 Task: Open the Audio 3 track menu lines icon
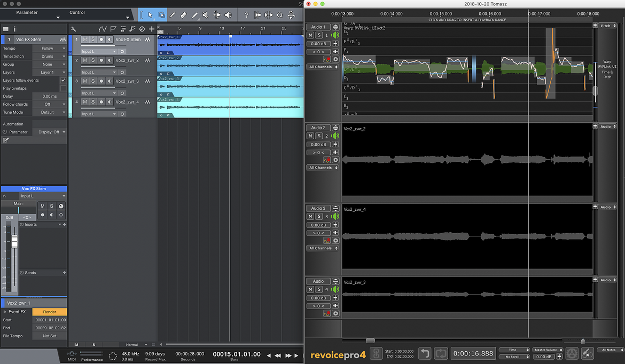point(335,208)
